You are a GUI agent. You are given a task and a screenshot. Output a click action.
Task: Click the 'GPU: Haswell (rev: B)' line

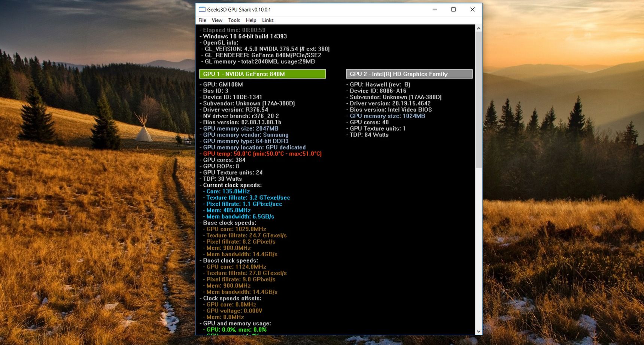(x=378, y=85)
